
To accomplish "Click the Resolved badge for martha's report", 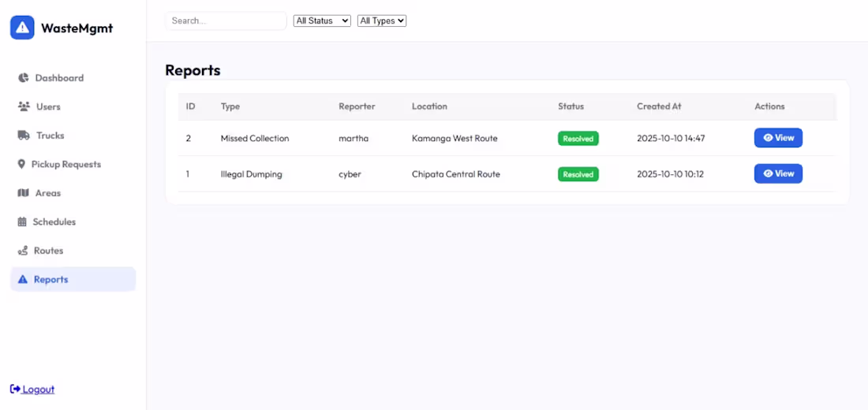I will tap(578, 138).
